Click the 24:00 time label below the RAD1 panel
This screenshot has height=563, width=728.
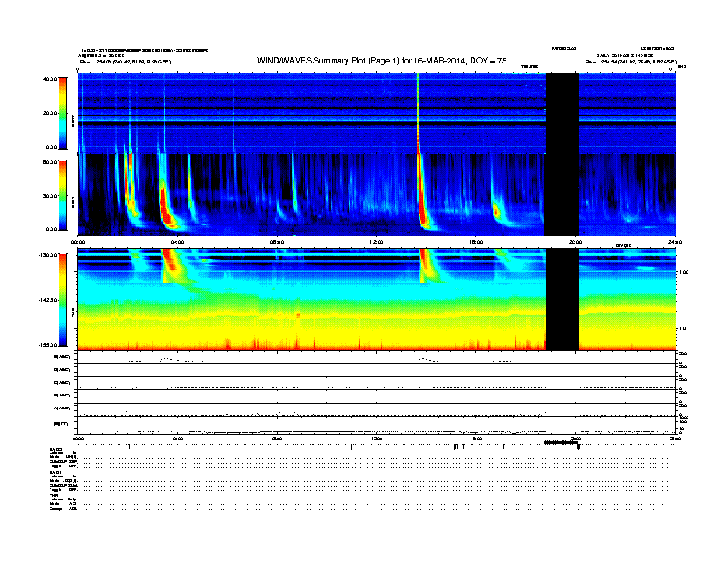[x=675, y=242]
